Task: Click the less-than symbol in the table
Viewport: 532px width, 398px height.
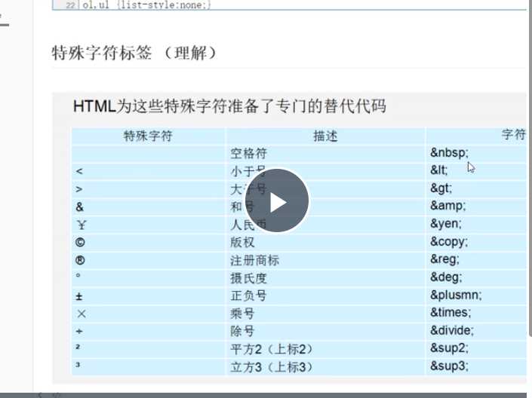Action: pos(79,171)
